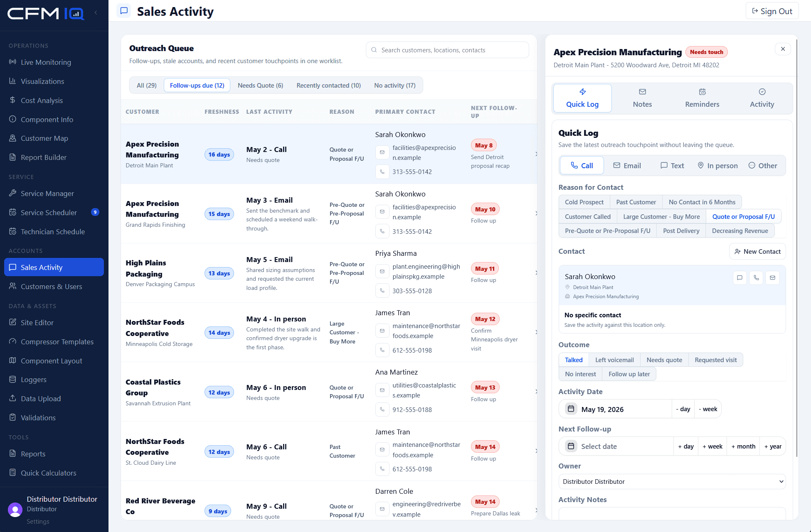Expand Red River Beverage Co row chevron
811x532 pixels.
coord(536,510)
